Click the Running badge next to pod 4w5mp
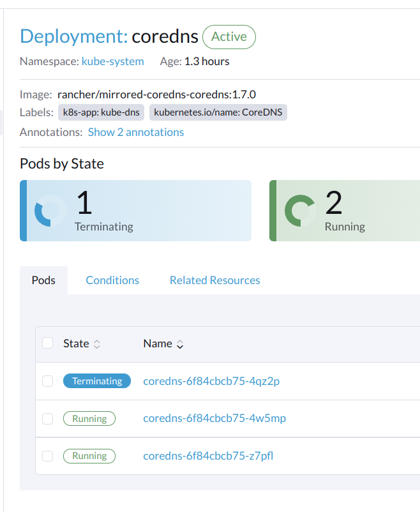Screen dimensions: 420x512 89,418
